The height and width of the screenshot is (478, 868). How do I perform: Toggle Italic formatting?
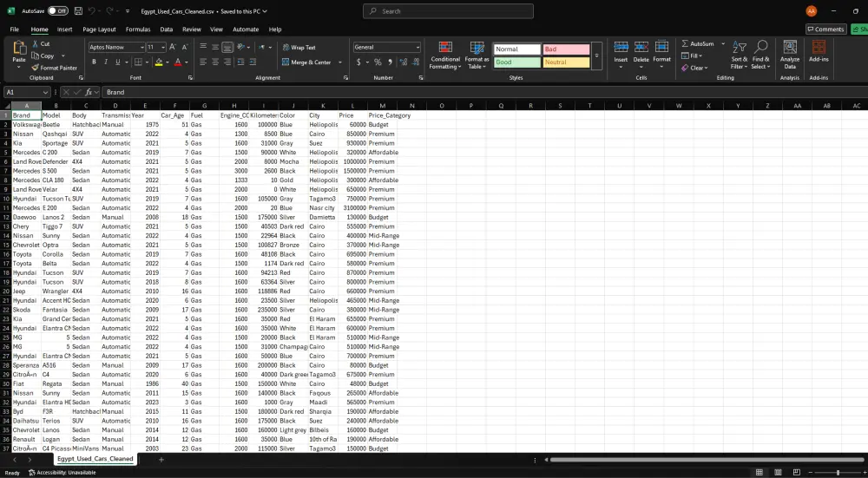(x=106, y=62)
